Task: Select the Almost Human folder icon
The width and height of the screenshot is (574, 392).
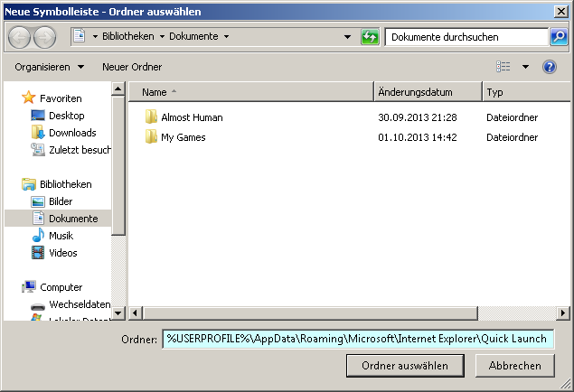Action: click(151, 117)
